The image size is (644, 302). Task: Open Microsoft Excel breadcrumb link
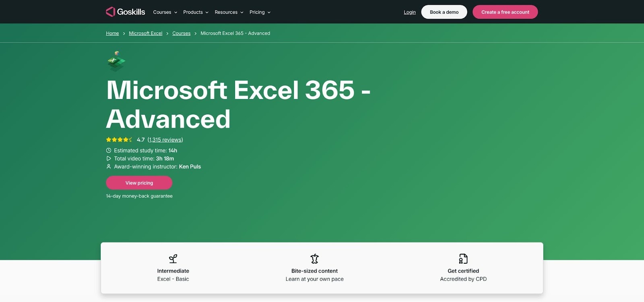pos(146,33)
